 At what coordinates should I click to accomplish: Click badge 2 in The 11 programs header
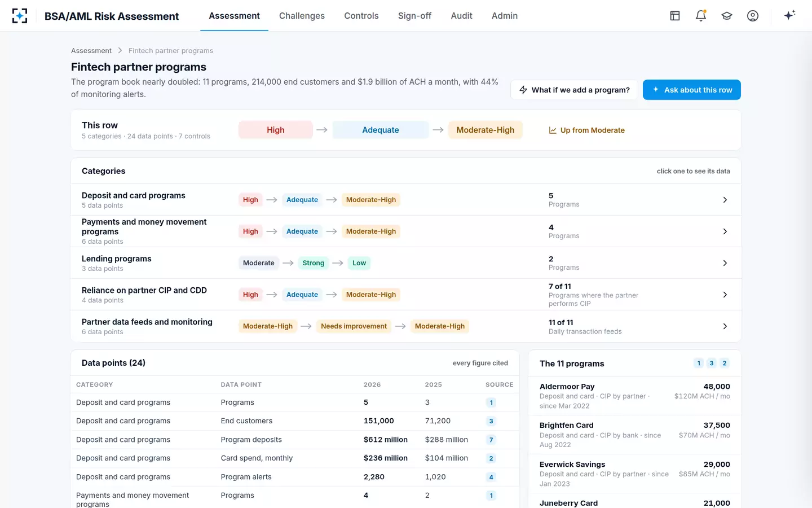coord(725,364)
